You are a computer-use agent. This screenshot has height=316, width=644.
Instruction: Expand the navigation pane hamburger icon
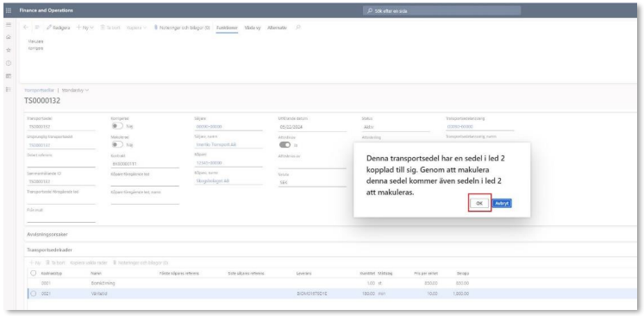click(9, 25)
